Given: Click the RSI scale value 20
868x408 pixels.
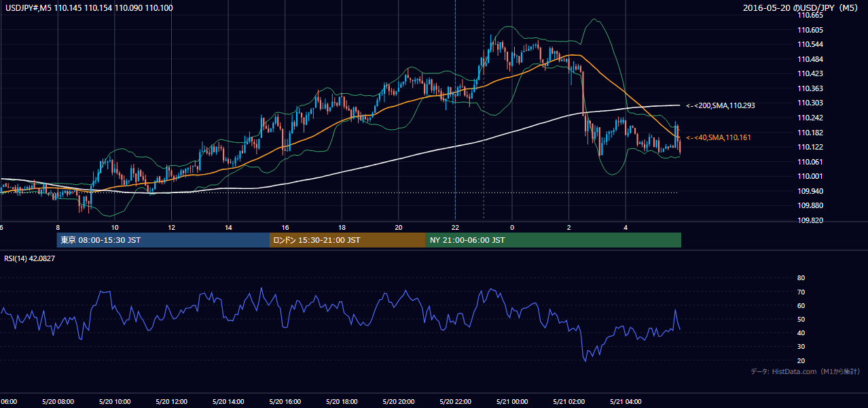Looking at the screenshot, I should [x=801, y=360].
